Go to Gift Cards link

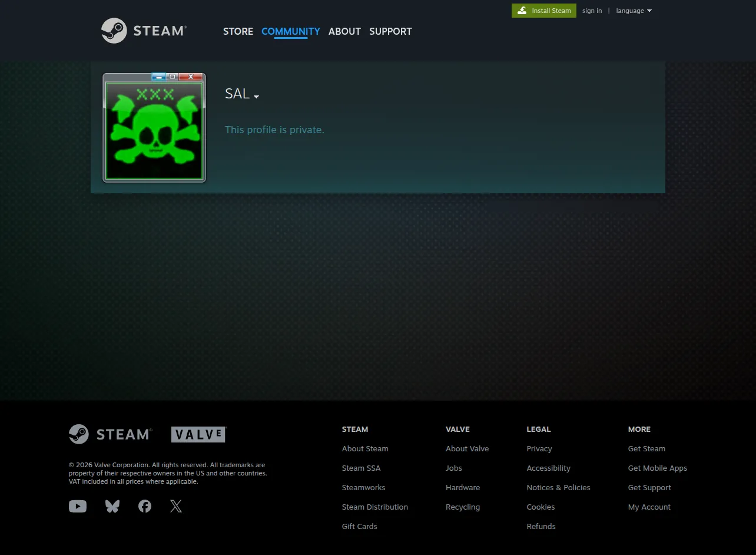pyautogui.click(x=360, y=526)
